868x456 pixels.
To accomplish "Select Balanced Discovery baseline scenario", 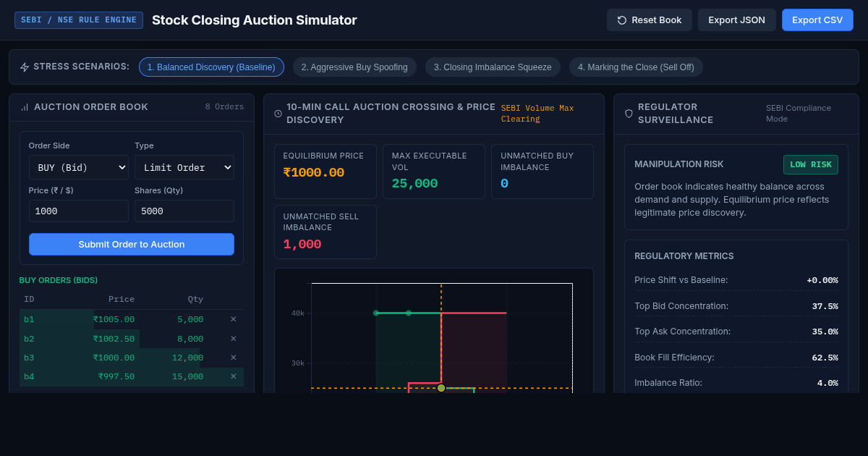I will click(x=211, y=67).
